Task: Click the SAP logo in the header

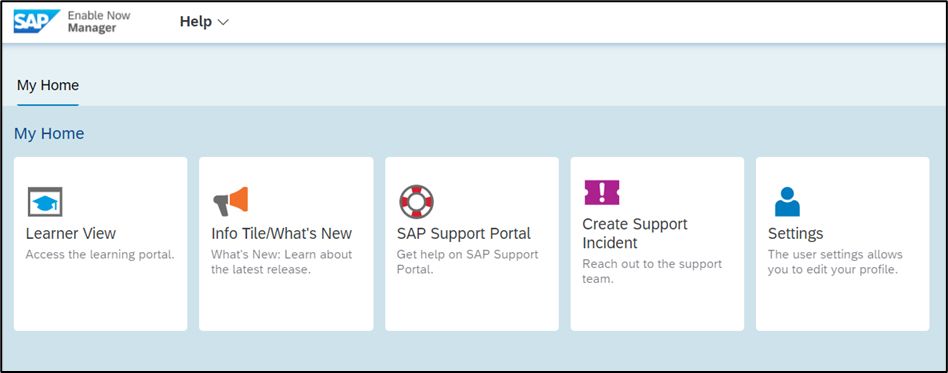Action: (36, 21)
